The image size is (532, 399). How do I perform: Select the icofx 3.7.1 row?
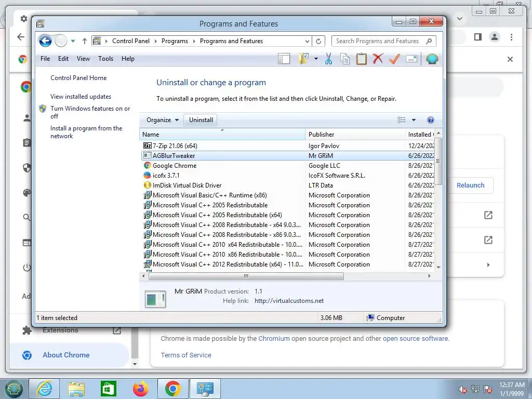tap(287, 176)
